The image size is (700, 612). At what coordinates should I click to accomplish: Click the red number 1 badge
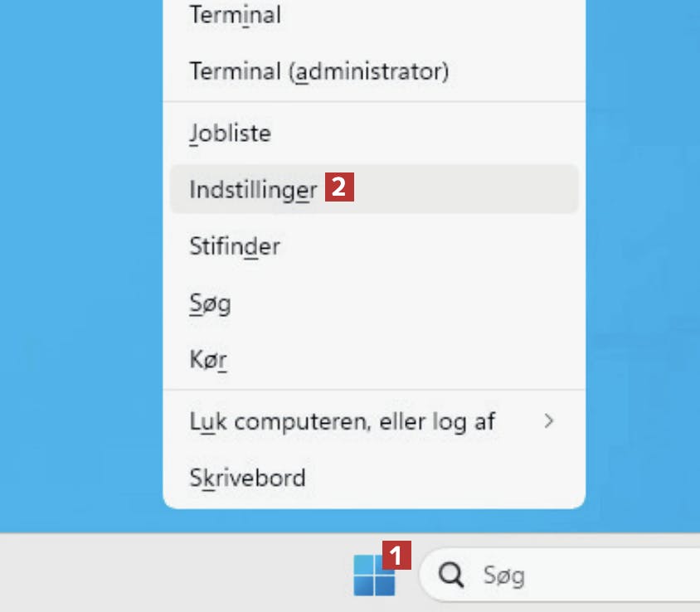tap(397, 554)
